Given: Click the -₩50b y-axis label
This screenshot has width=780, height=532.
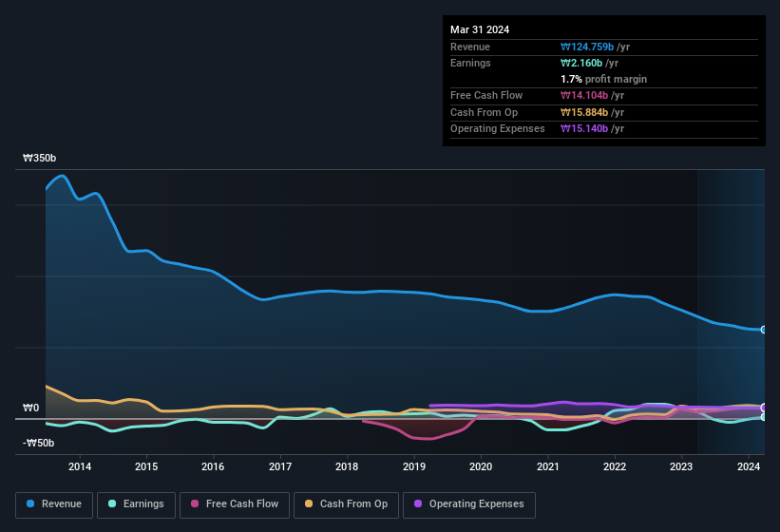Looking at the screenshot, I should [x=39, y=443].
